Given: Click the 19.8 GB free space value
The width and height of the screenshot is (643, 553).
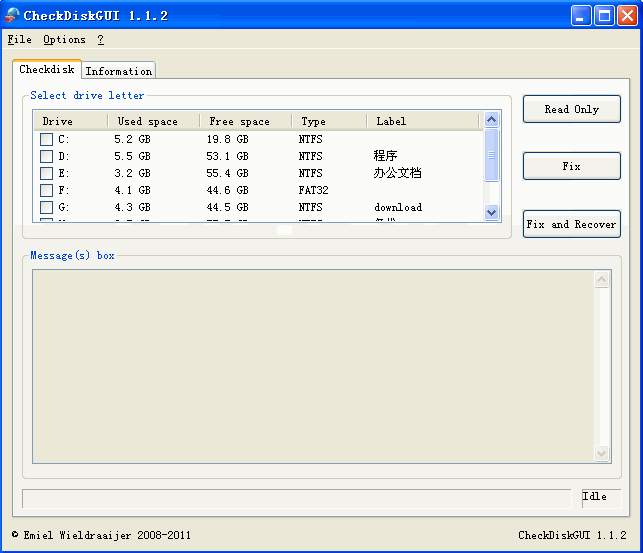Looking at the screenshot, I should 228,139.
